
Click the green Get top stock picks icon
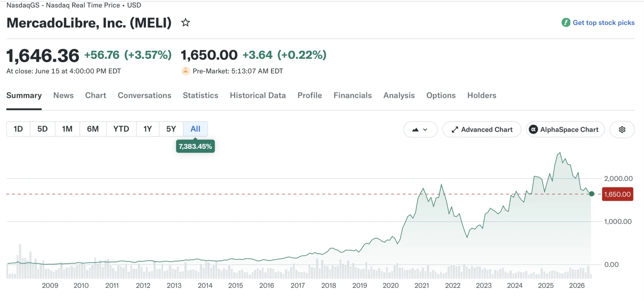coord(566,23)
